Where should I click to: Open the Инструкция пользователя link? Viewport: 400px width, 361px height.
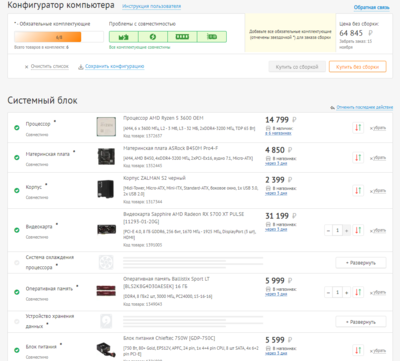(152, 6)
